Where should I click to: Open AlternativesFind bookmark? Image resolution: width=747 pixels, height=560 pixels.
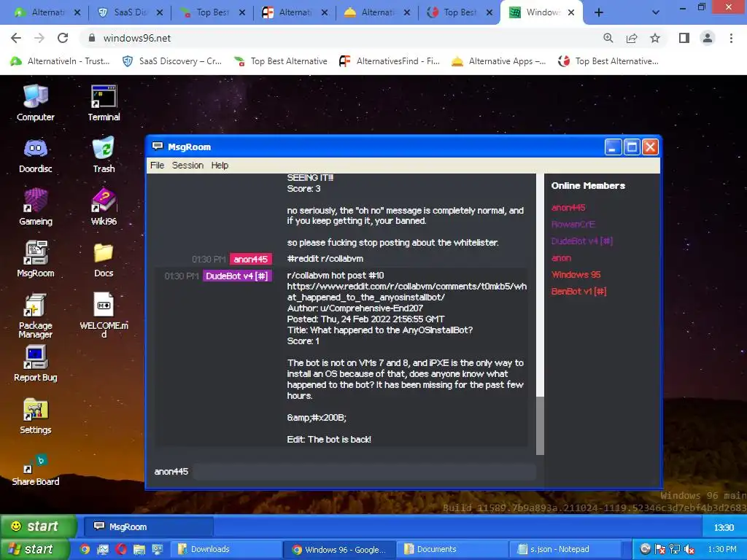pyautogui.click(x=390, y=61)
